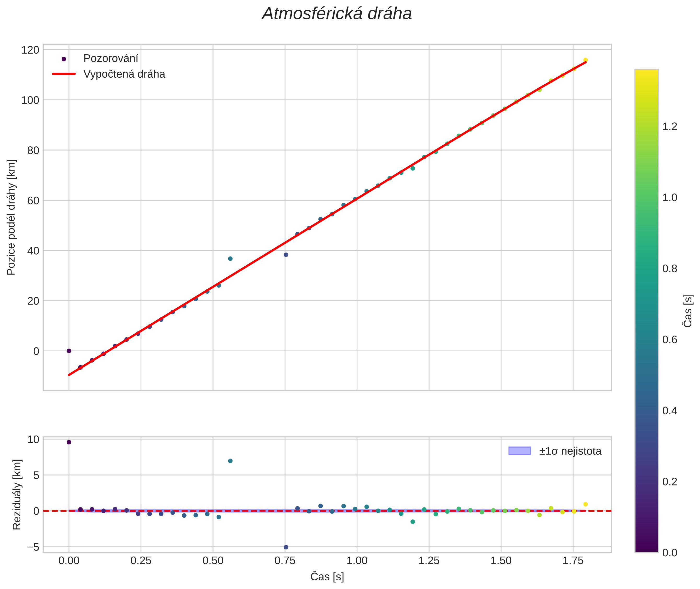Click the yellow final observation point in the position plot
This screenshot has height=589, width=700.
coord(586,60)
